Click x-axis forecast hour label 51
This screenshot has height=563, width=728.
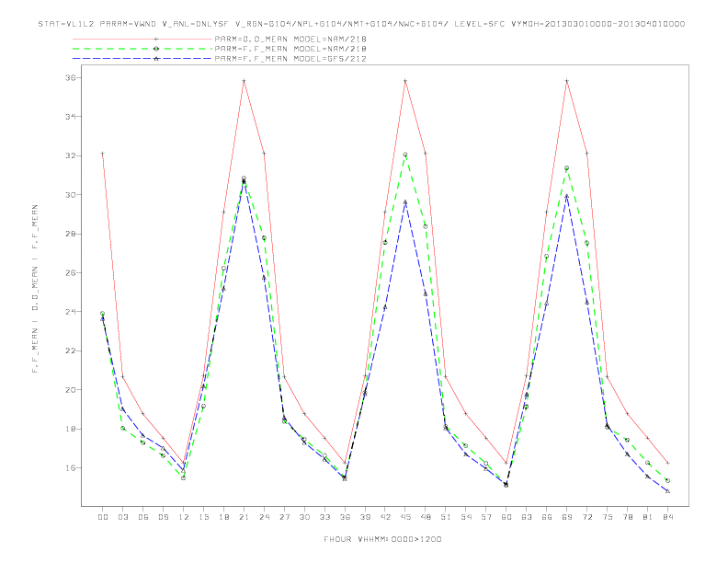446,517
